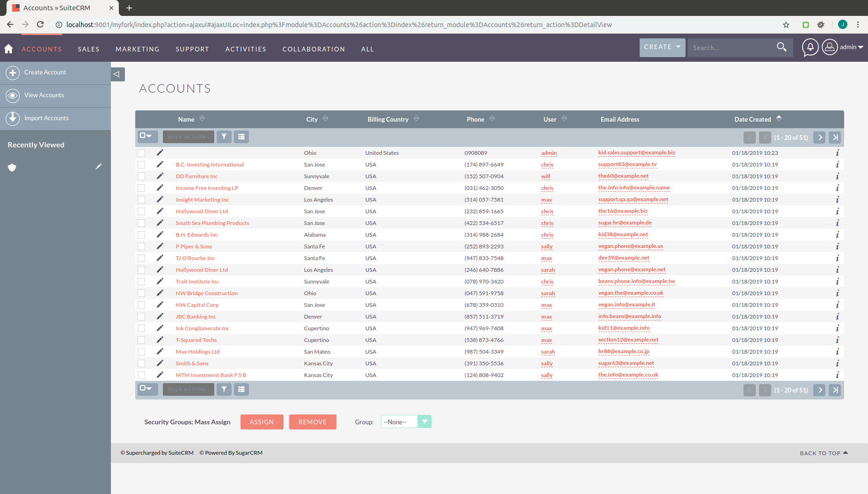Image resolution: width=868 pixels, height=494 pixels.
Task: Sort by Date Created column arrows
Action: click(x=779, y=118)
